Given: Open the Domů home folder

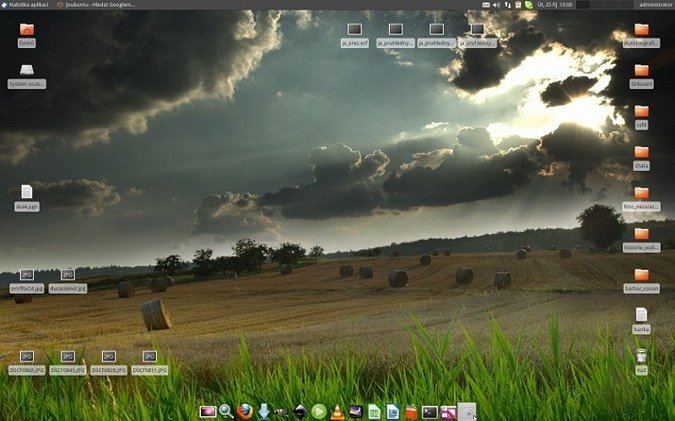Looking at the screenshot, I should (27, 30).
